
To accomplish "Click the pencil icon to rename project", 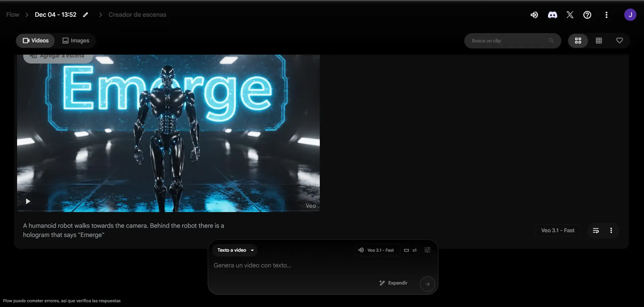I will [85, 15].
